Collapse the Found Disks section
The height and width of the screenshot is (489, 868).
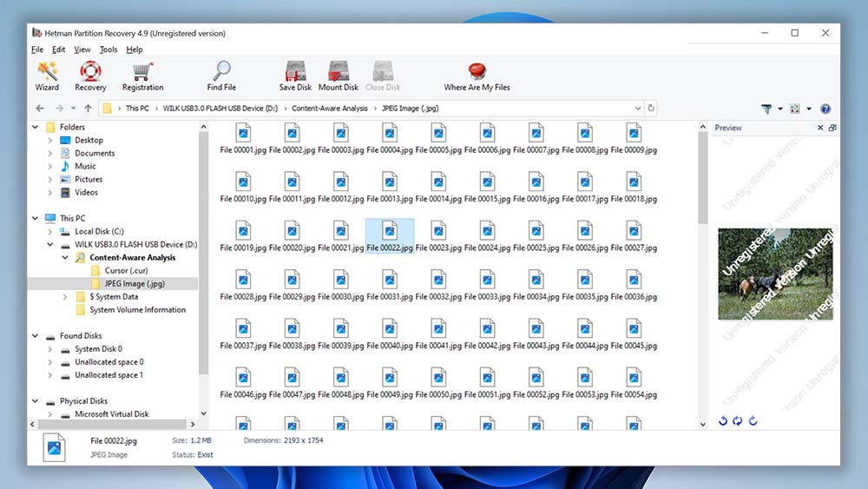(36, 336)
